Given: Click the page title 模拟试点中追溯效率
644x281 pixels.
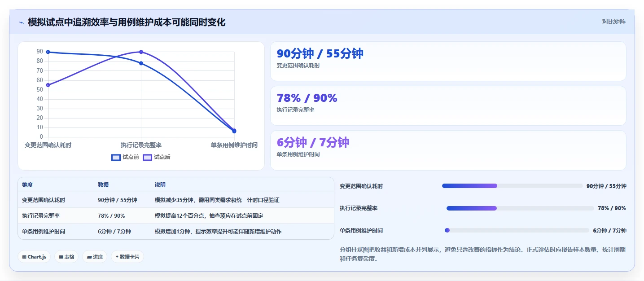Looking at the screenshot, I should pyautogui.click(x=127, y=22).
